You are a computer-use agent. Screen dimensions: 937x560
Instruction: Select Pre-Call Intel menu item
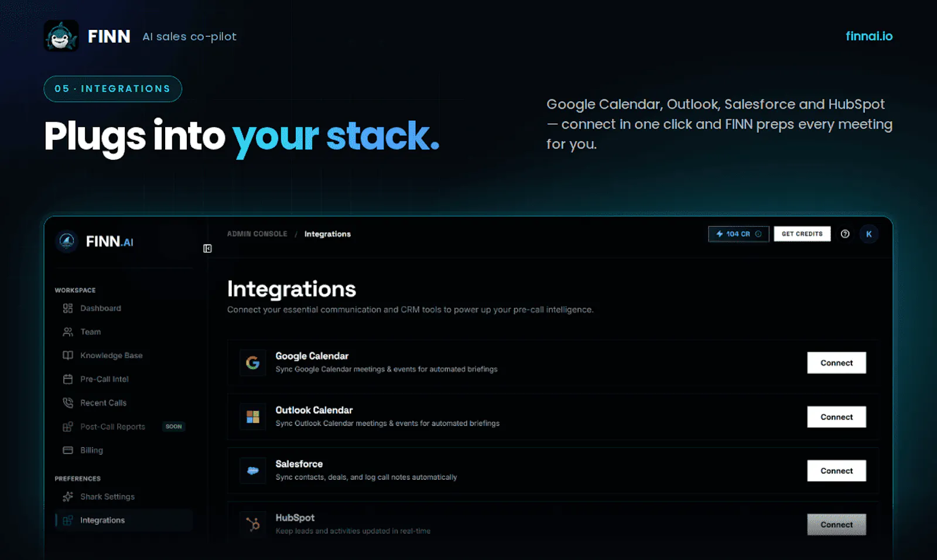click(124, 379)
